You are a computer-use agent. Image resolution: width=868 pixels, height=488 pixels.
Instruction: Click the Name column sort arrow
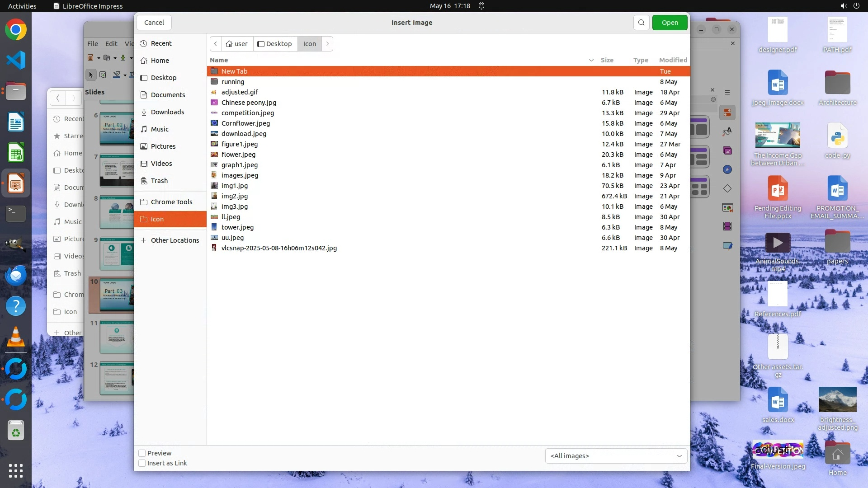point(591,60)
